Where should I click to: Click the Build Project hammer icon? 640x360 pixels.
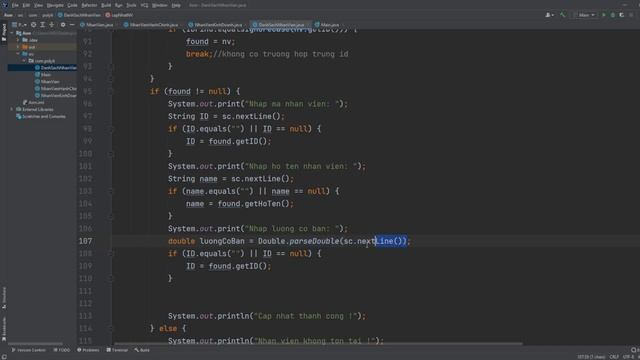click(x=563, y=15)
